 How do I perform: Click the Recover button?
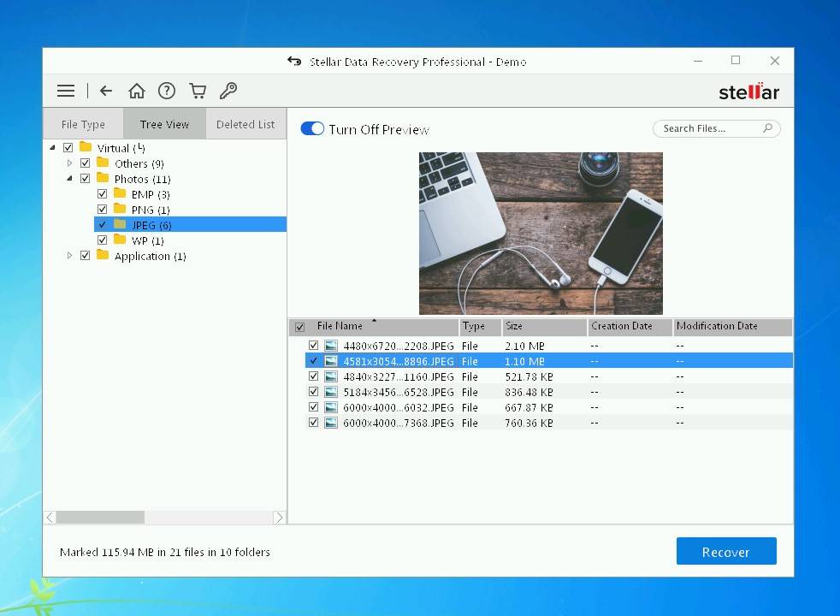tap(726, 551)
